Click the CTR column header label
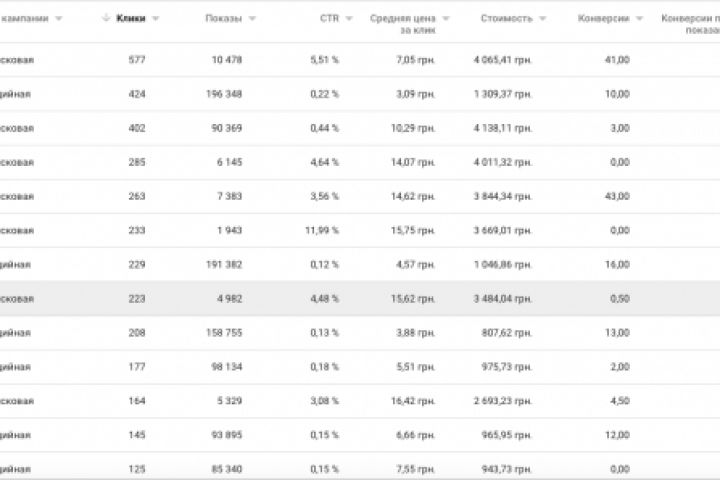Image resolution: width=720 pixels, height=480 pixels. (x=329, y=19)
